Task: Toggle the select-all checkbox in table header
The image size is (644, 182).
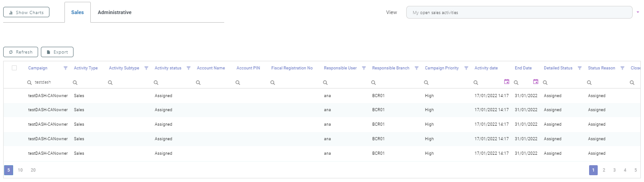Action: (15, 68)
